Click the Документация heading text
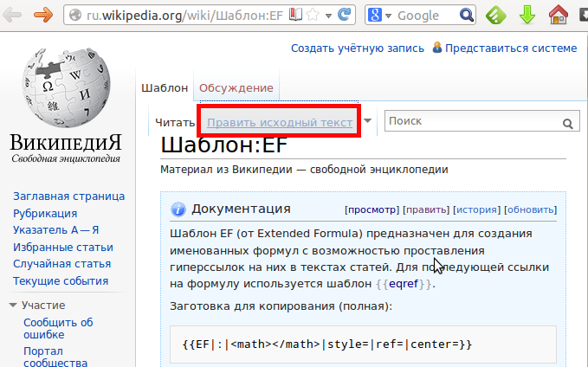 click(x=241, y=209)
